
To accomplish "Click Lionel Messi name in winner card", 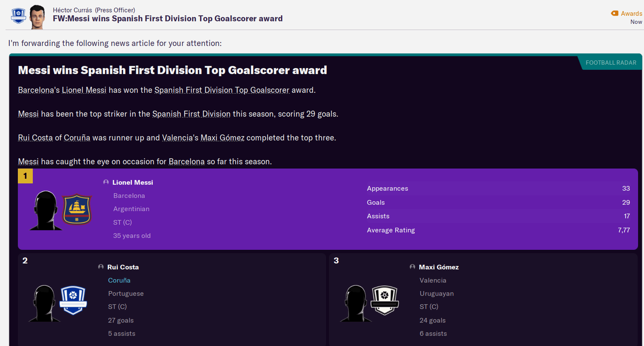I will (132, 182).
